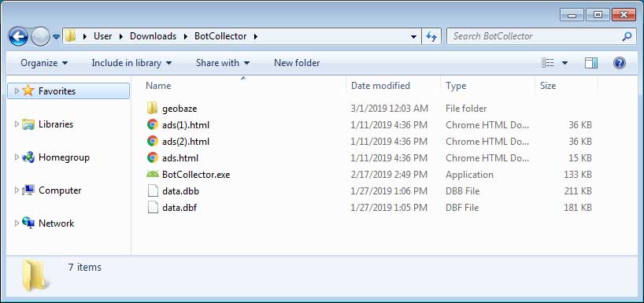The width and height of the screenshot is (644, 303).
Task: Click 7 items status text
Action: [x=84, y=268]
